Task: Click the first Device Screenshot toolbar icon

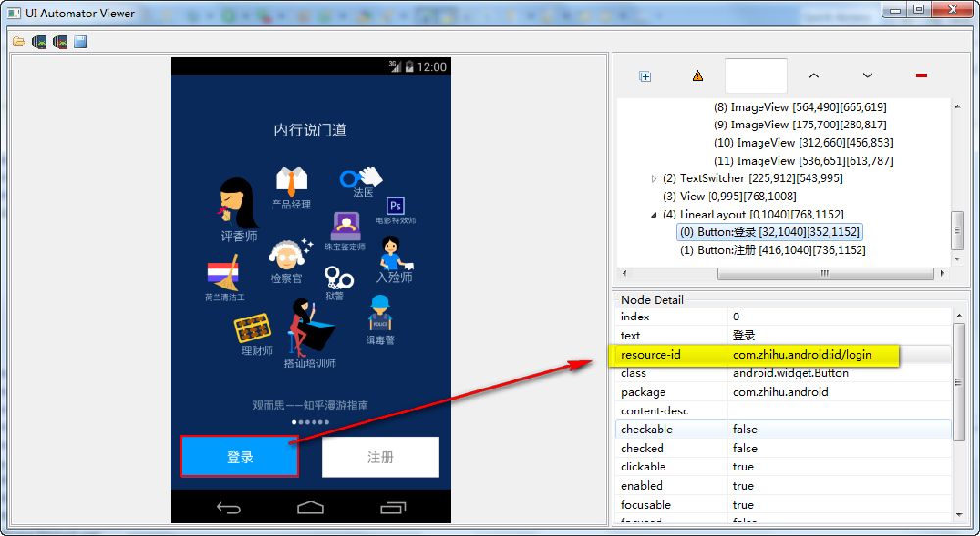Action: pyautogui.click(x=39, y=42)
